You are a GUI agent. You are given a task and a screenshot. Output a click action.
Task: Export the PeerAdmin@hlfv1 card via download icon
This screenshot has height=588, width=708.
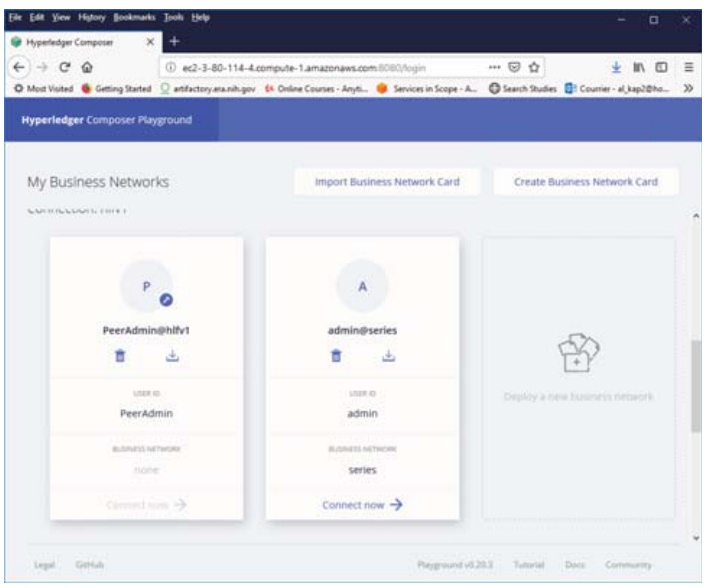click(172, 356)
